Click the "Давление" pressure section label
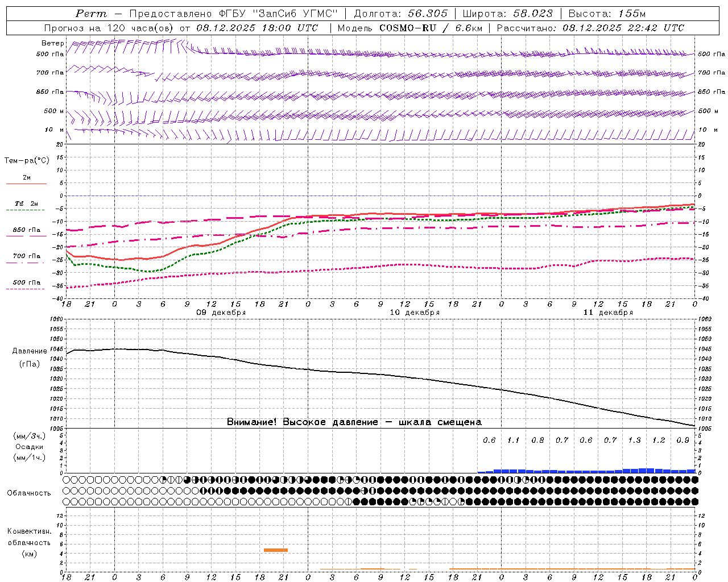The image size is (728, 582). 30,351
